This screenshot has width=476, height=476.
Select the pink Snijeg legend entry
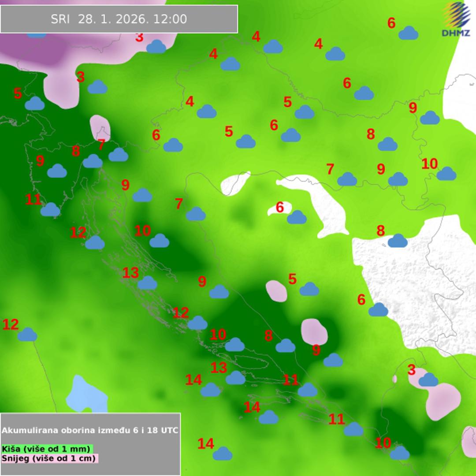(x=49, y=458)
